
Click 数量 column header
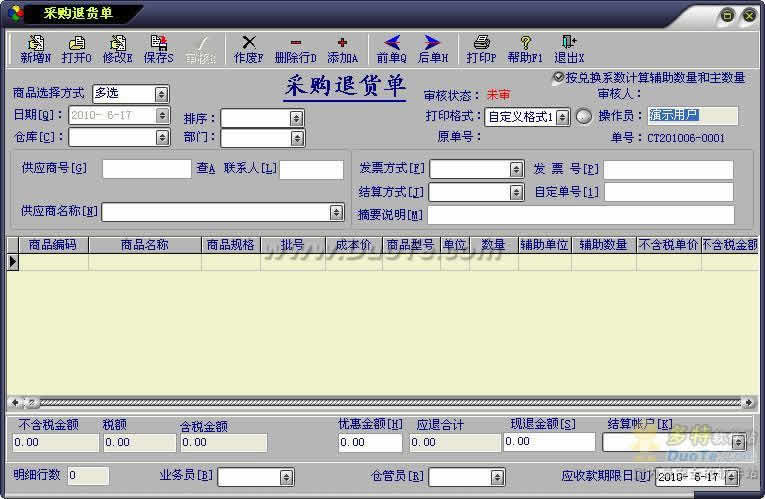494,245
